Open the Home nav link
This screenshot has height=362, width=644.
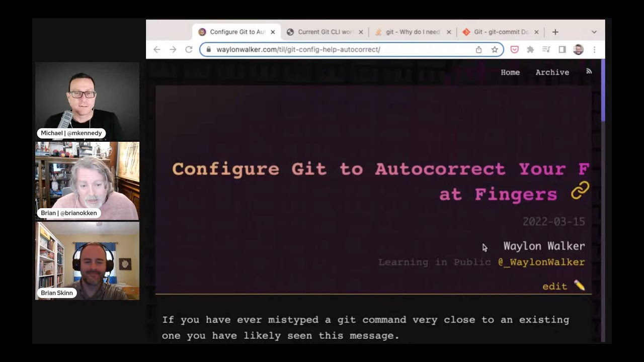coord(510,72)
